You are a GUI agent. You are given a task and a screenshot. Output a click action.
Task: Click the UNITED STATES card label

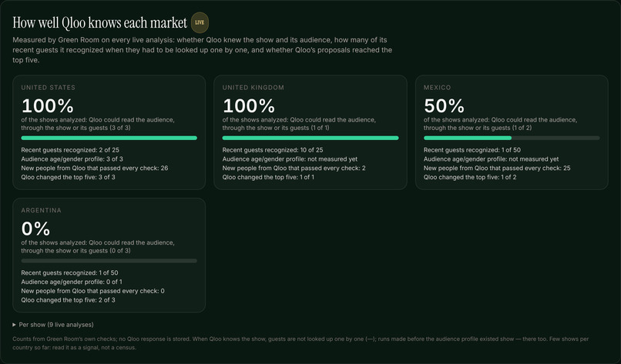coord(48,88)
